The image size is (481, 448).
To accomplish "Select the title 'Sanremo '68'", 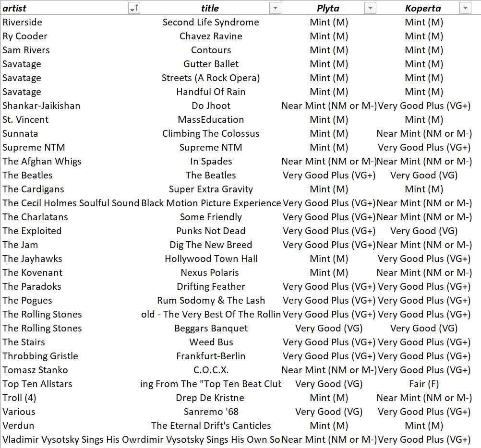I will (x=211, y=412).
